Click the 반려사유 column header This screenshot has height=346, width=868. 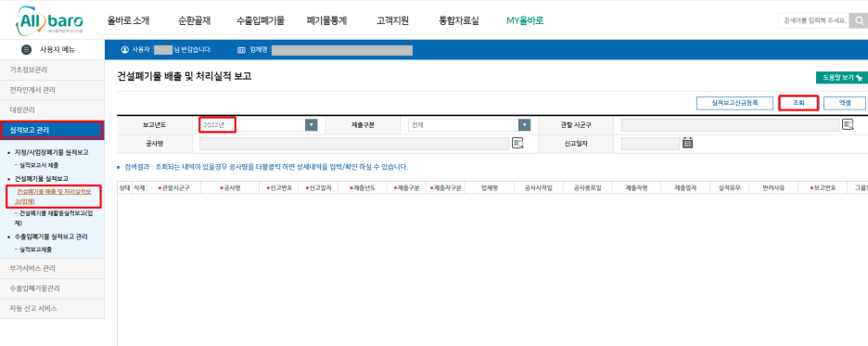tap(774, 188)
